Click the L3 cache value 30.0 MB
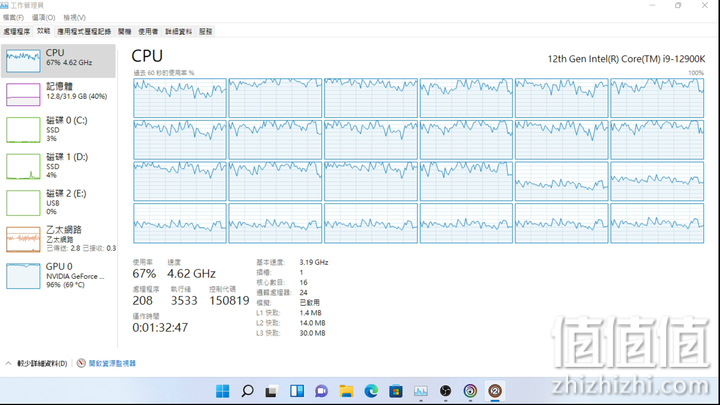 tap(312, 333)
